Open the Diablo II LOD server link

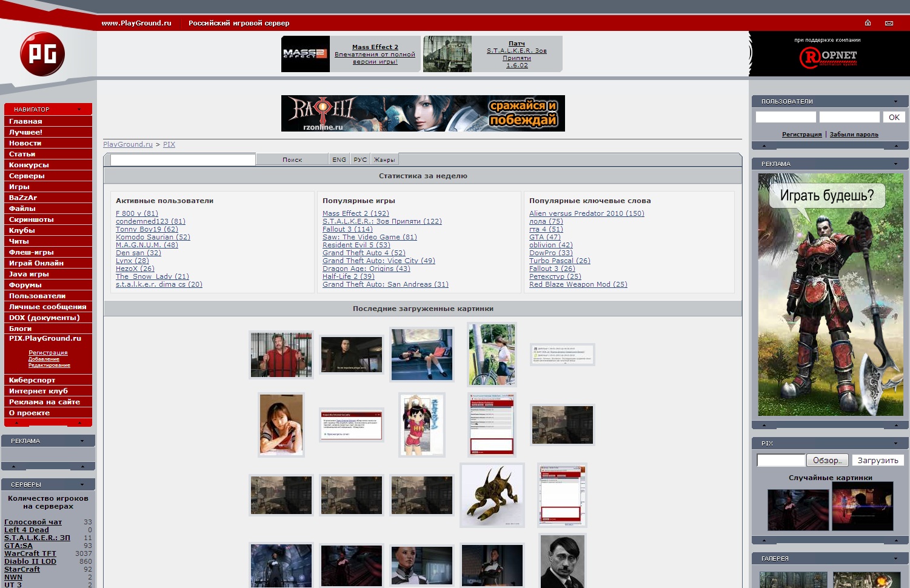click(x=30, y=561)
